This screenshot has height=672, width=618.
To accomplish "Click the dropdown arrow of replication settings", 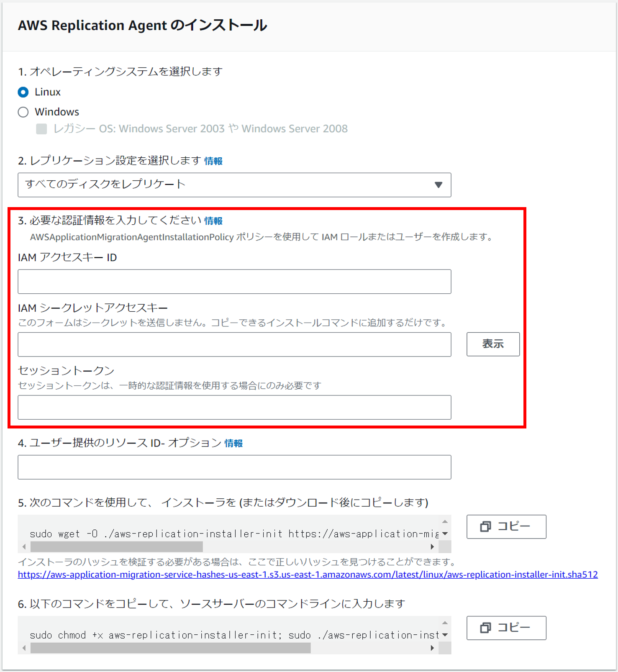I will [x=438, y=185].
